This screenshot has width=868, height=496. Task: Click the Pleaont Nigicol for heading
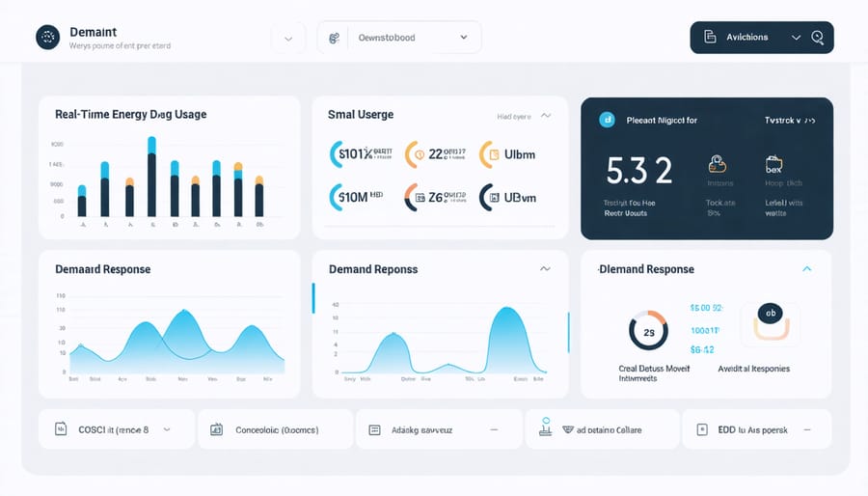click(x=662, y=120)
